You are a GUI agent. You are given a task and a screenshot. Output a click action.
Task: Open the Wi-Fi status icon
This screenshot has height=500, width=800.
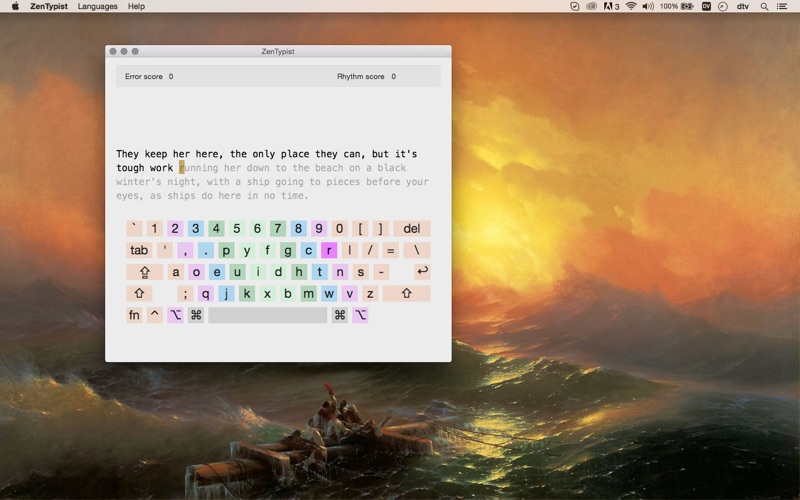[x=631, y=6]
